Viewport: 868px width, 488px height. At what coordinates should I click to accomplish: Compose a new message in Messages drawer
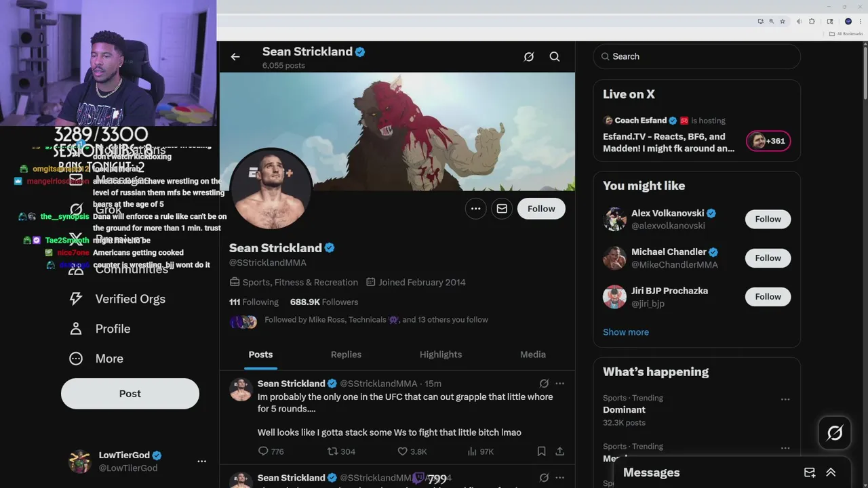tap(810, 472)
